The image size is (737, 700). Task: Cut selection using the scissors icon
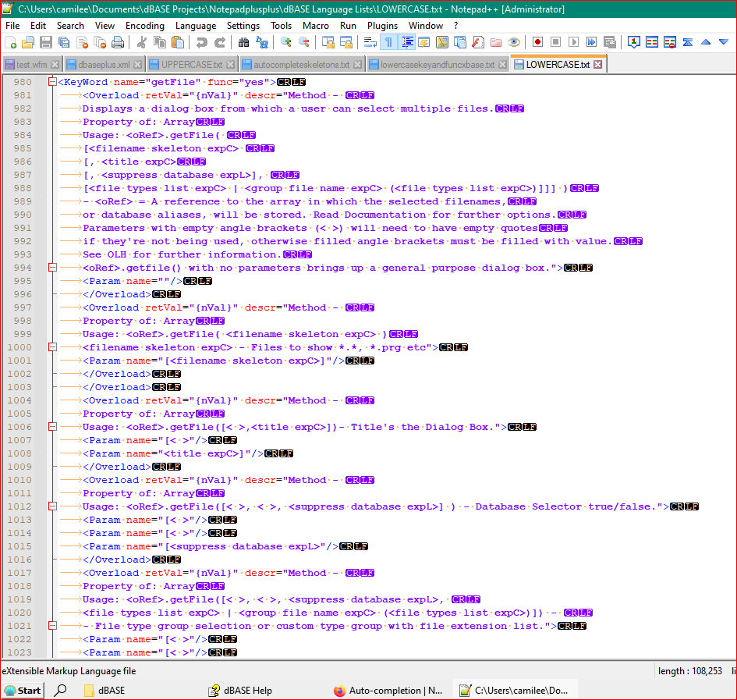point(141,43)
